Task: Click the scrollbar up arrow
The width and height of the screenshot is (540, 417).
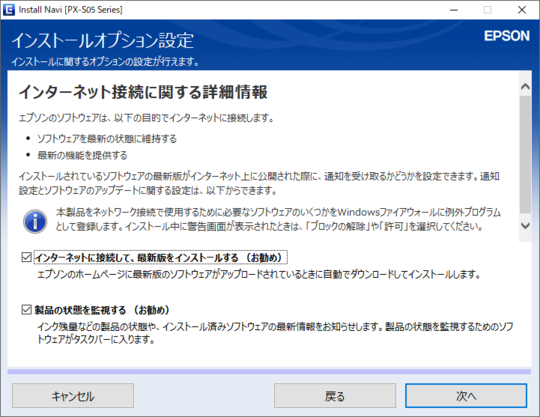Action: (x=525, y=86)
